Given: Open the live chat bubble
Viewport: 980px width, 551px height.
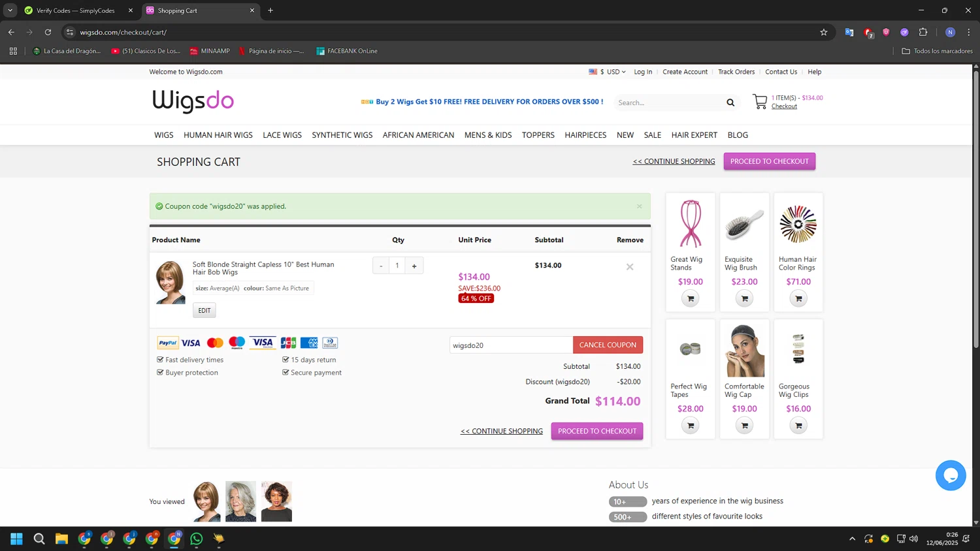Looking at the screenshot, I should point(951,475).
